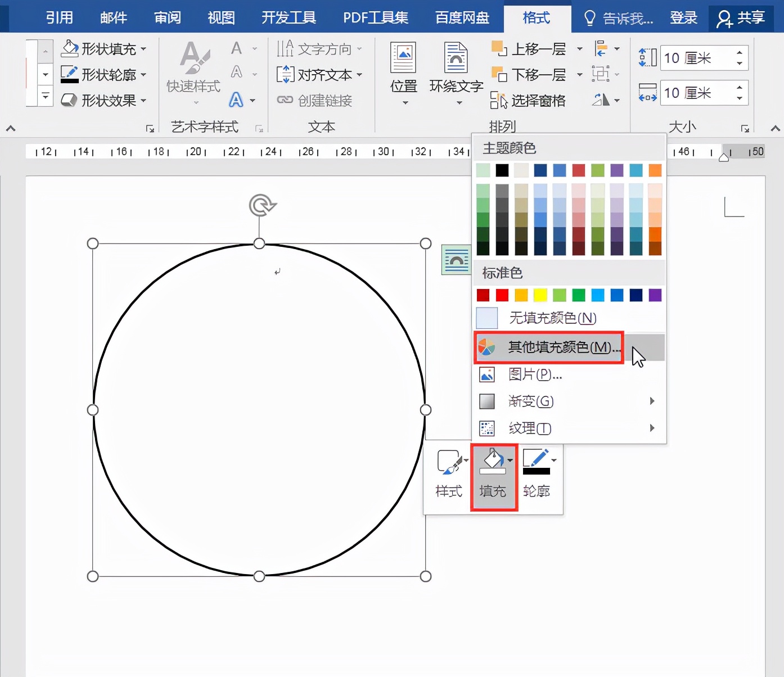Click the rotation handle above the circle
The height and width of the screenshot is (677, 784).
[262, 205]
